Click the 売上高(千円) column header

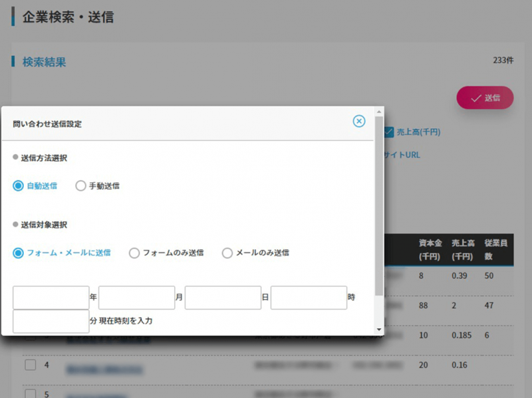click(463, 250)
